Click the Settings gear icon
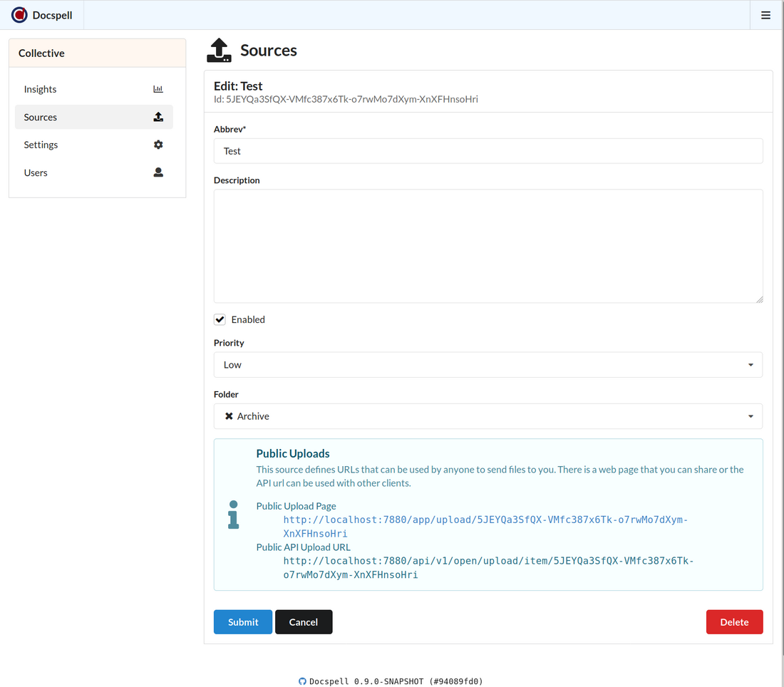784x687 pixels. pyautogui.click(x=158, y=145)
